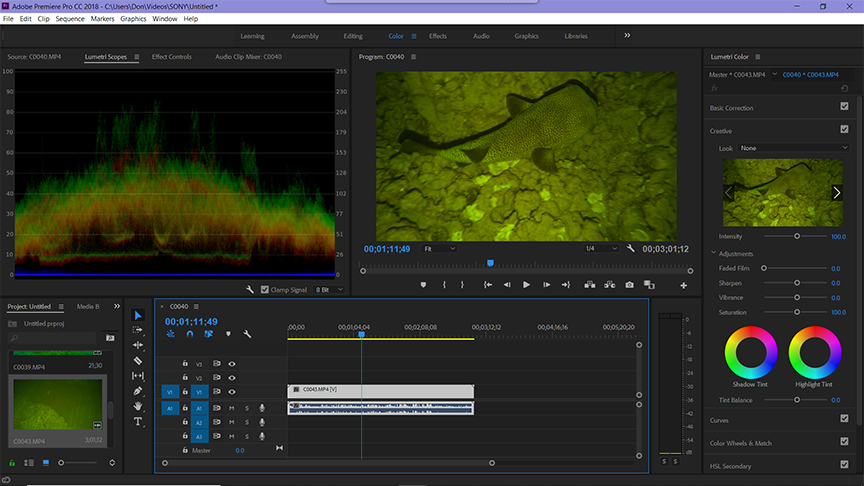Open timeline display settings wrench

pyautogui.click(x=247, y=334)
